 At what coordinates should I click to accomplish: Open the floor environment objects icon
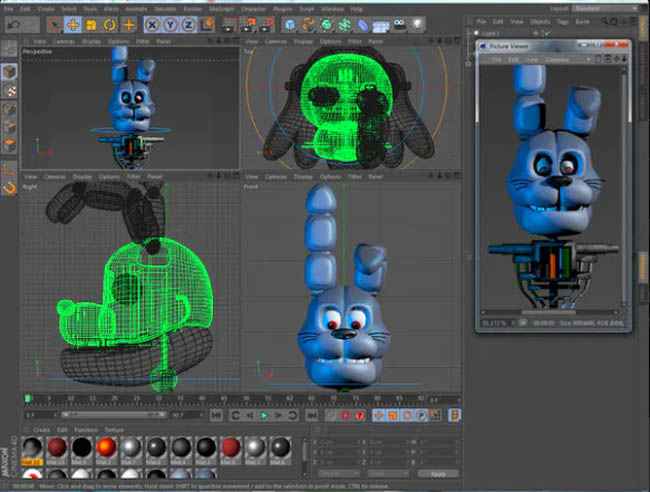point(381,26)
